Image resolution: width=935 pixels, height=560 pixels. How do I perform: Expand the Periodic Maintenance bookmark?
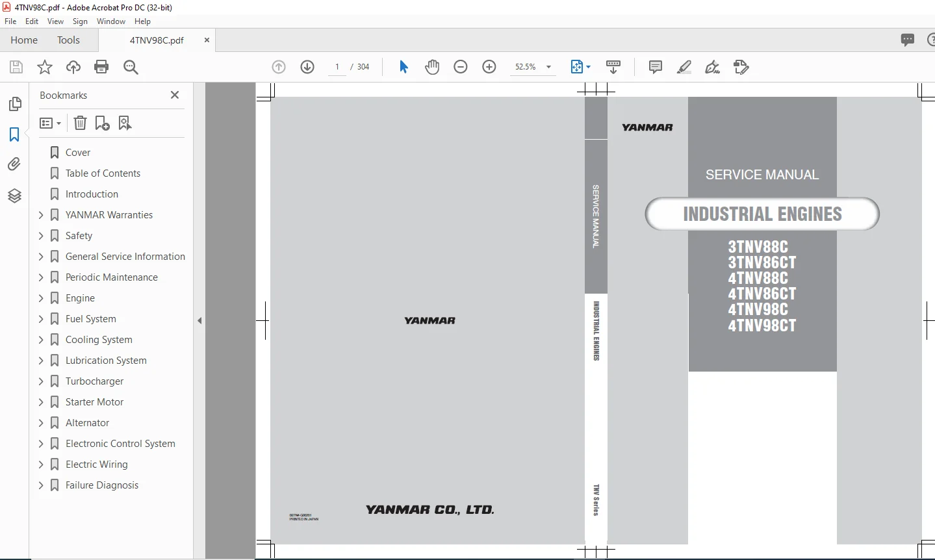click(41, 277)
